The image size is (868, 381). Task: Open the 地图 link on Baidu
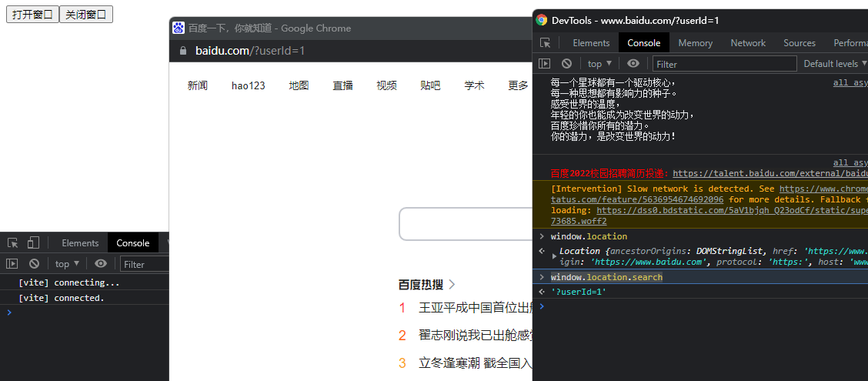tap(299, 85)
